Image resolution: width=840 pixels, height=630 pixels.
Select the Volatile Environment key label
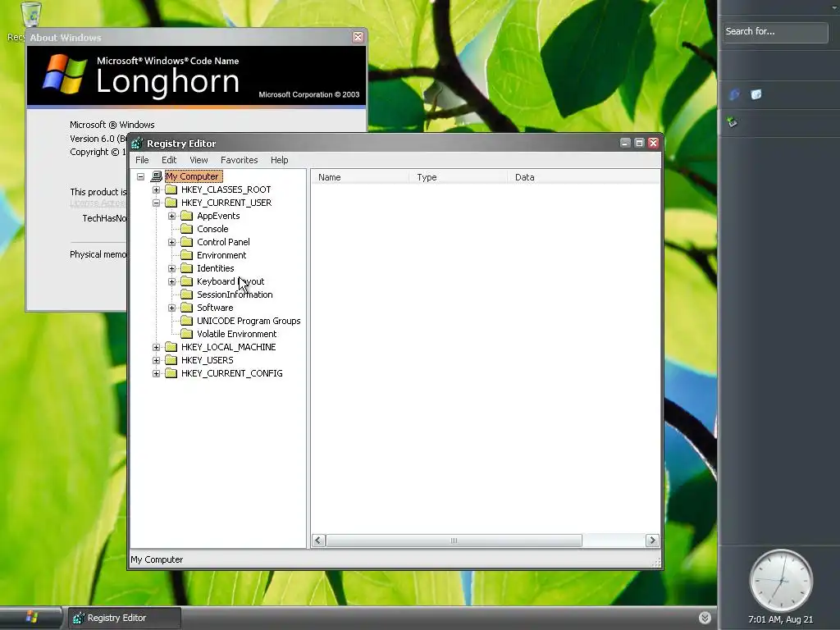click(236, 334)
